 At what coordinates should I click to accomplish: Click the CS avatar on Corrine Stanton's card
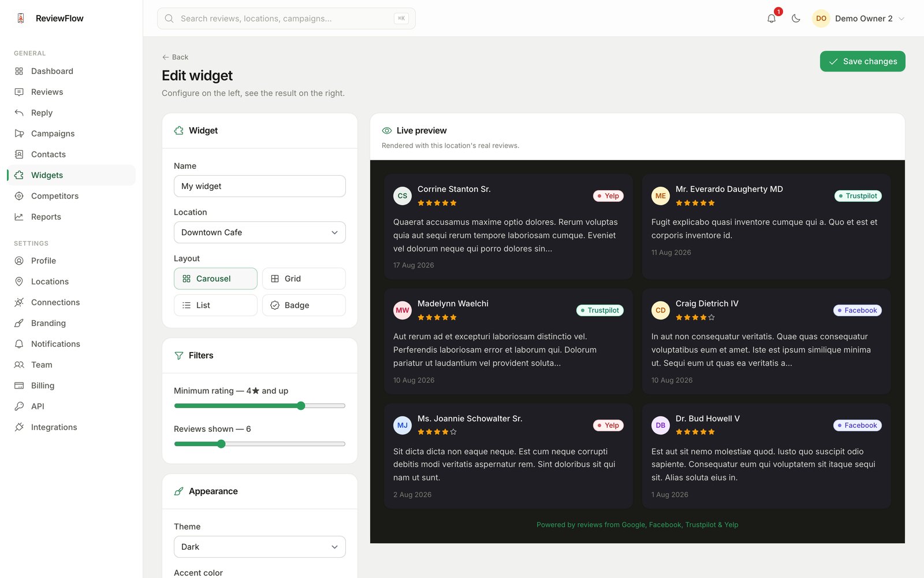(x=403, y=196)
